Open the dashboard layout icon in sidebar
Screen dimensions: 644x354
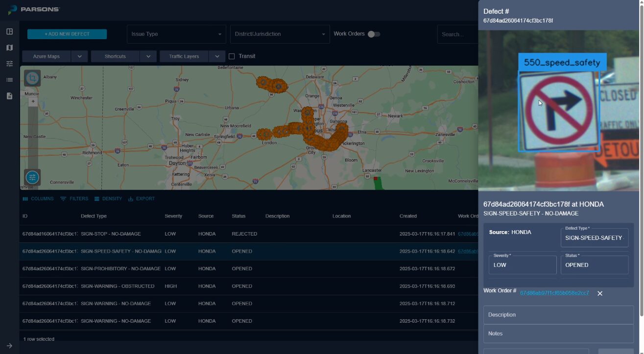pos(9,32)
